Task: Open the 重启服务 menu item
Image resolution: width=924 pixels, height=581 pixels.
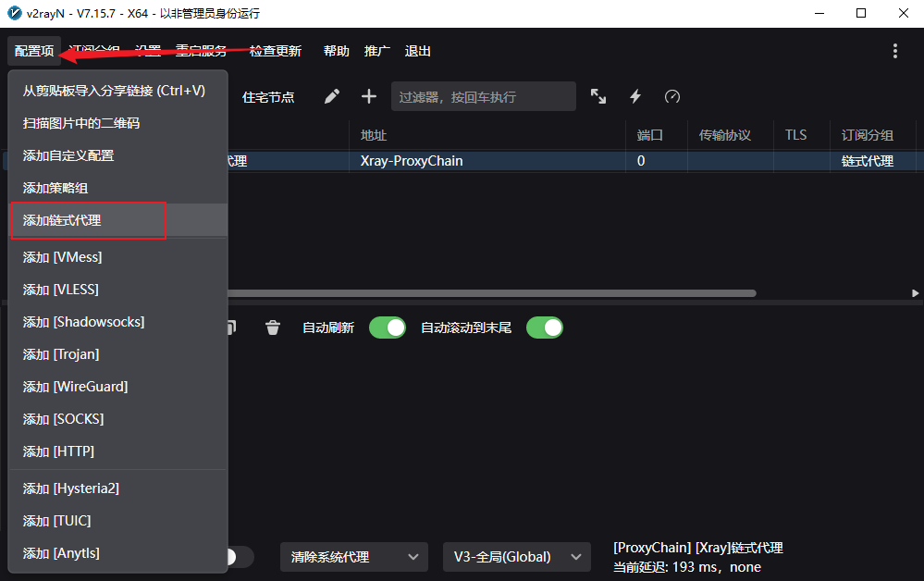Action: (201, 51)
